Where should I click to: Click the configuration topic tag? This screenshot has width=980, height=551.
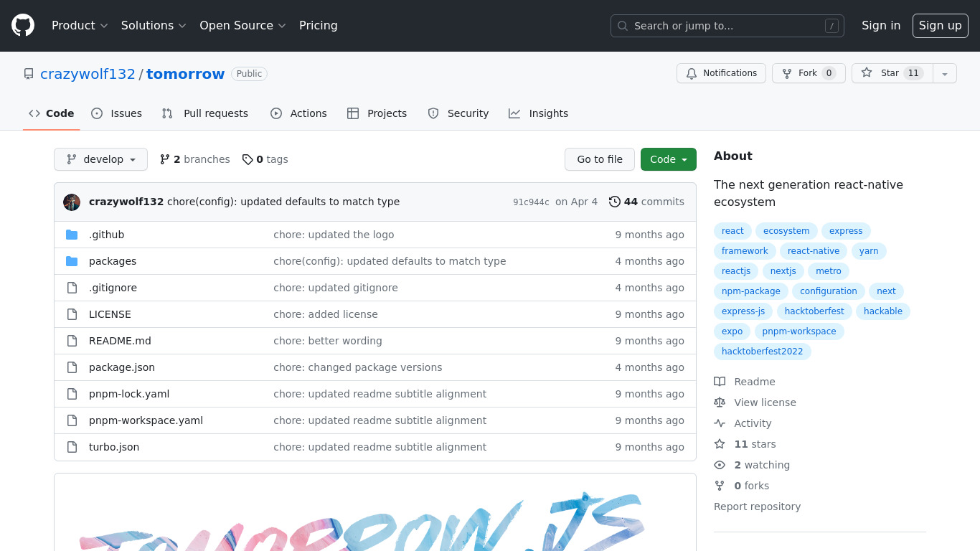pyautogui.click(x=829, y=291)
